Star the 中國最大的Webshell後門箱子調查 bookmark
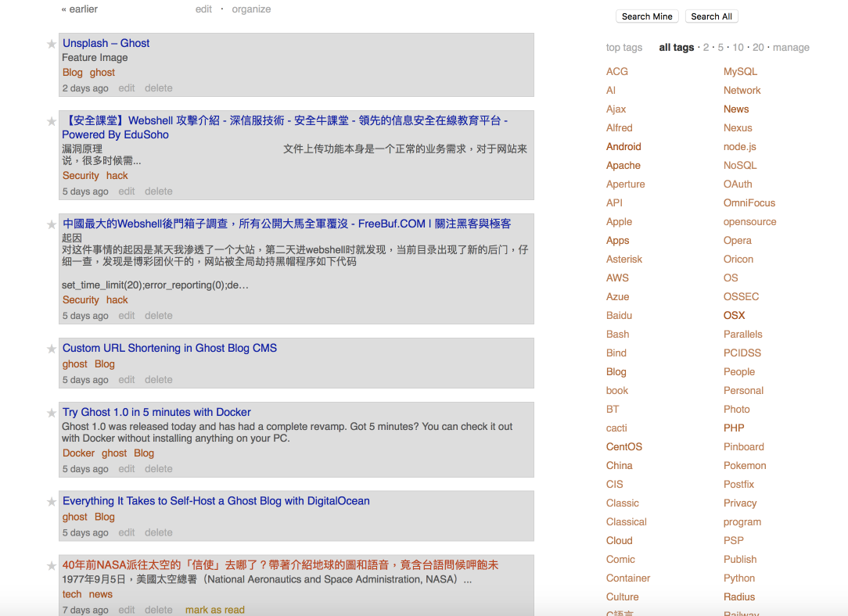The image size is (848, 616). click(x=52, y=224)
